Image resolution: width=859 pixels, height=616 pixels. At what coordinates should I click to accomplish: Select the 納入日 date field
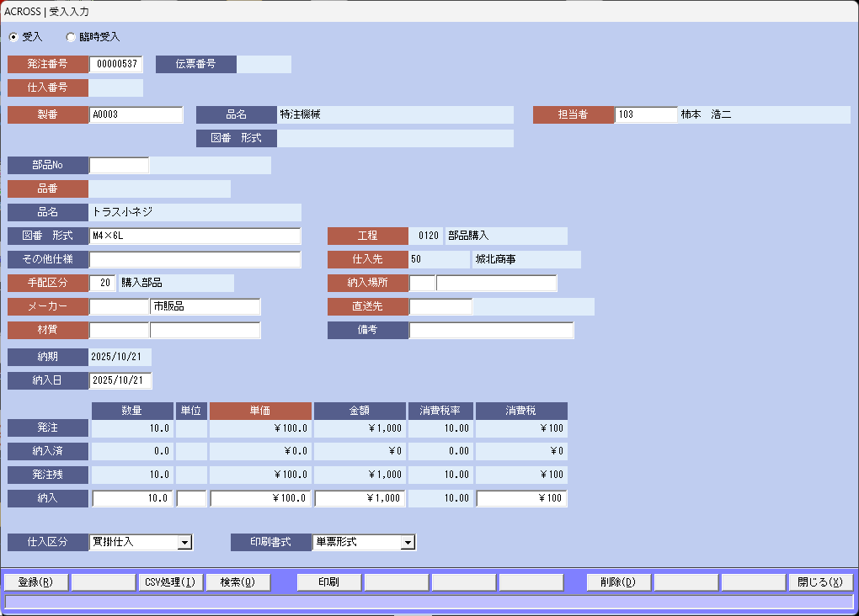pos(121,381)
